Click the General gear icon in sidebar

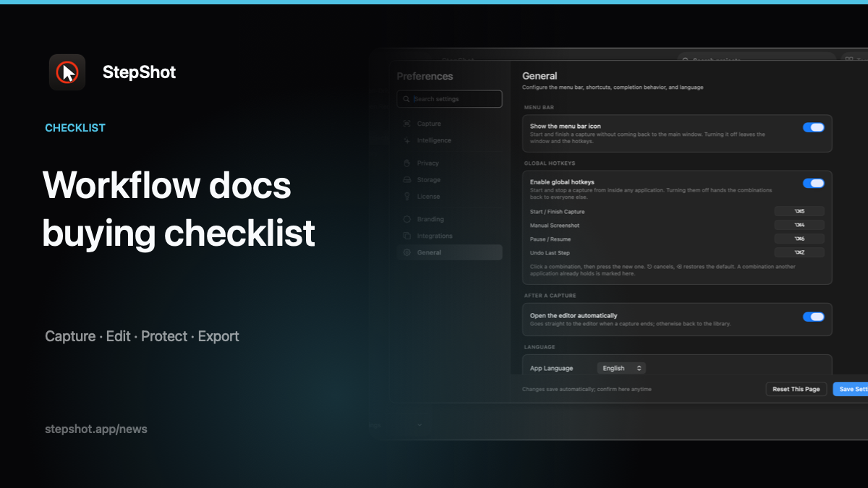click(407, 252)
